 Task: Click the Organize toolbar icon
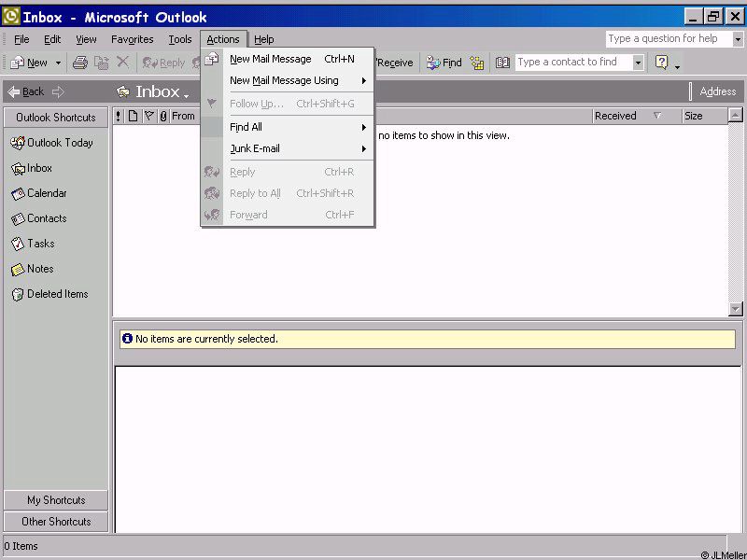(x=476, y=63)
